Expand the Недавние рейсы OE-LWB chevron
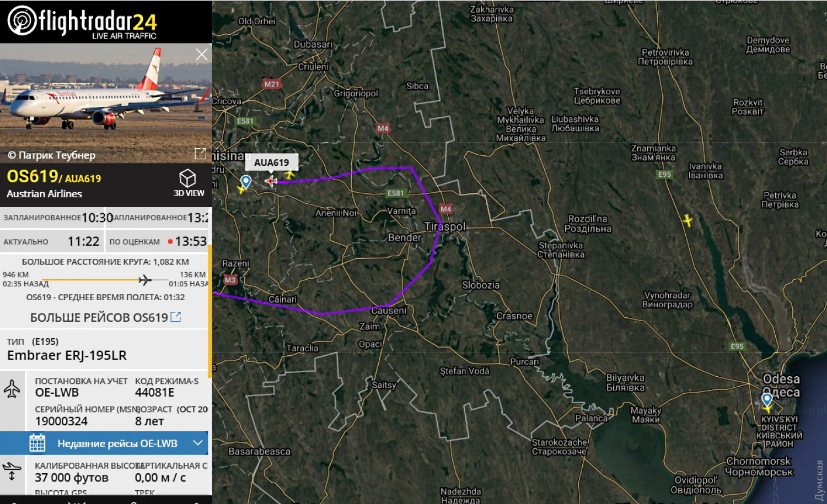The height and width of the screenshot is (504, 827). pyautogui.click(x=198, y=443)
